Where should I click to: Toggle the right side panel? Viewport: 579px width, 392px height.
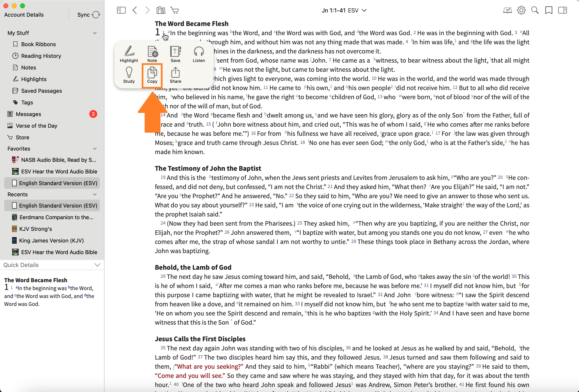[x=562, y=10]
